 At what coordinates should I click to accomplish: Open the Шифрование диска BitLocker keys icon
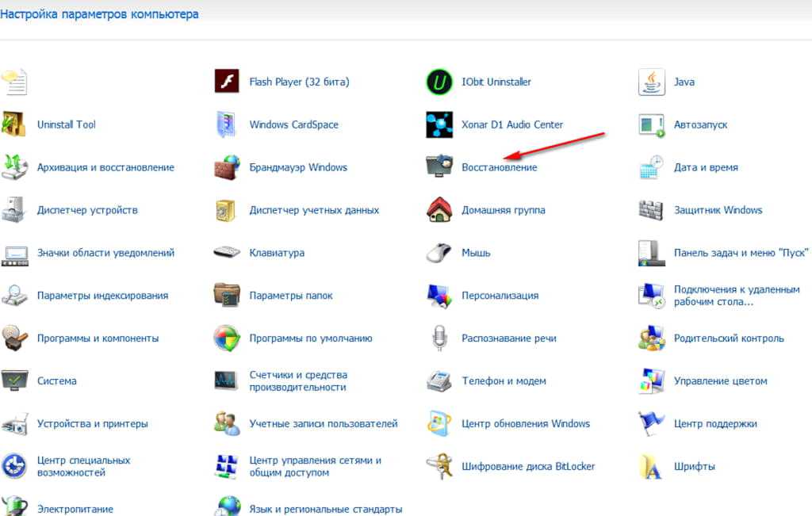[x=439, y=466]
